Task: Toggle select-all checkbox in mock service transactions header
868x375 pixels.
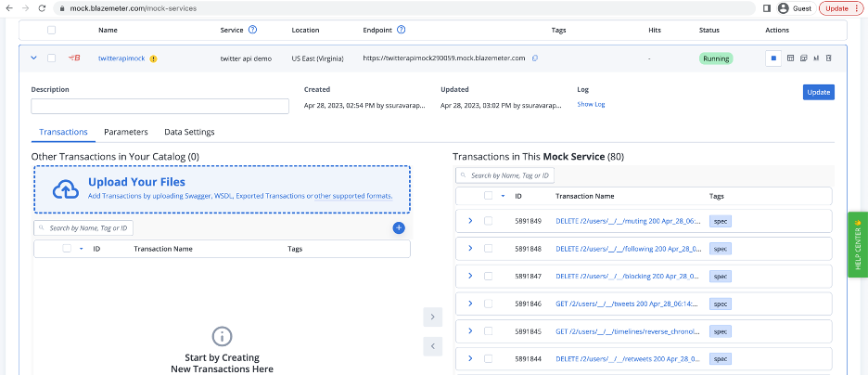Action: (488, 196)
